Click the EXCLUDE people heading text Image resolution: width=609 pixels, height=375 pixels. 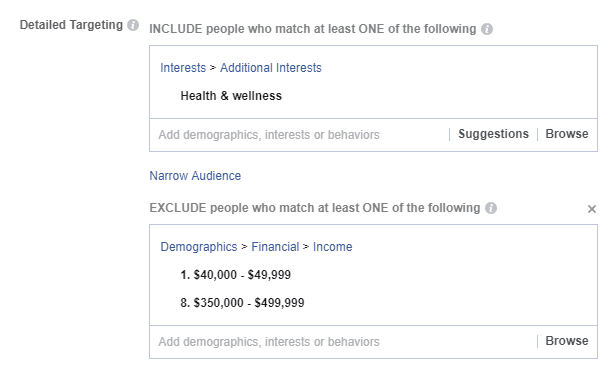click(315, 208)
